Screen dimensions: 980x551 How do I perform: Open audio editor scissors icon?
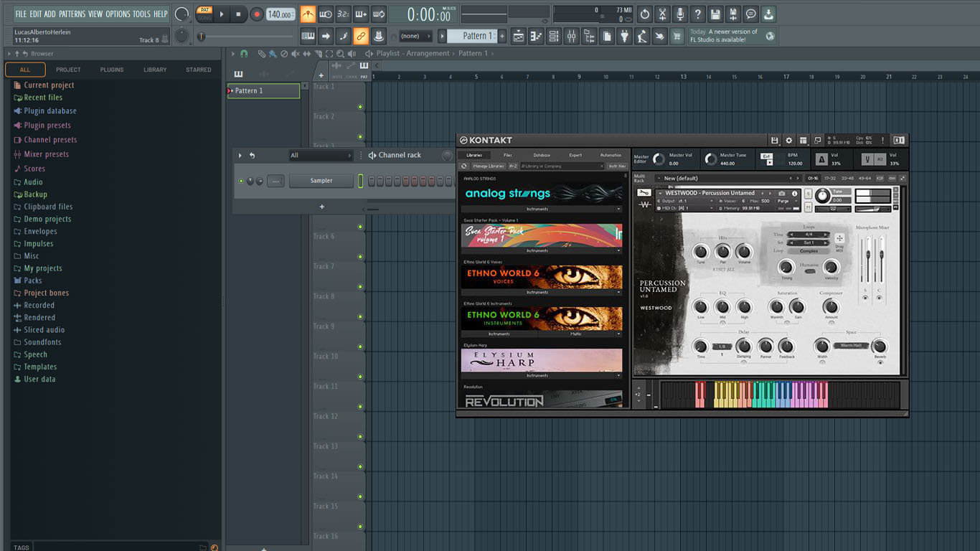coord(662,14)
